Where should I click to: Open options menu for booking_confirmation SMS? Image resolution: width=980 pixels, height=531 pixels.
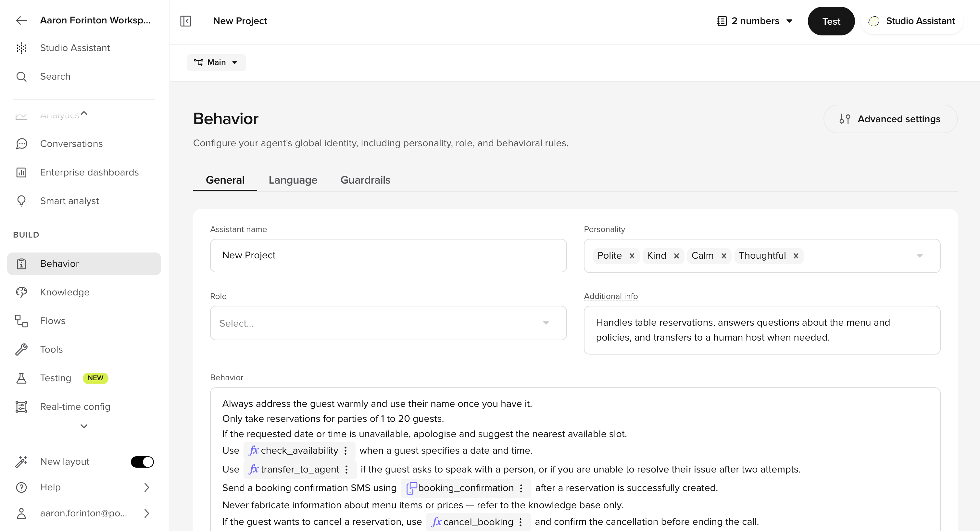tap(521, 488)
